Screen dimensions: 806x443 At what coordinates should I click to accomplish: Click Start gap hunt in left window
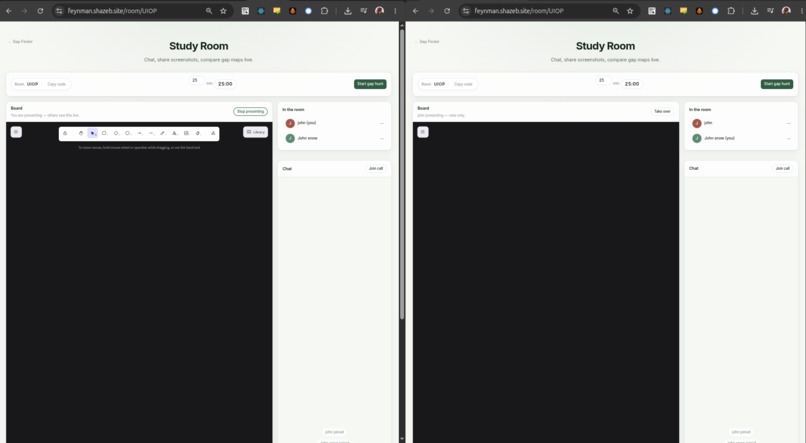point(370,84)
